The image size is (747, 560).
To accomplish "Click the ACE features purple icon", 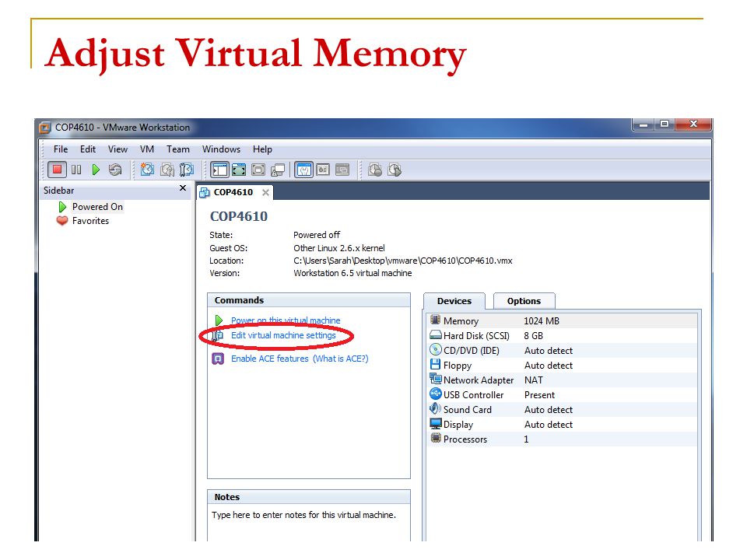I will (218, 359).
